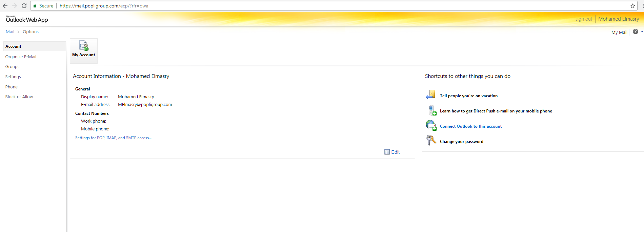
Task: Click the vacation door icon
Action: click(431, 95)
